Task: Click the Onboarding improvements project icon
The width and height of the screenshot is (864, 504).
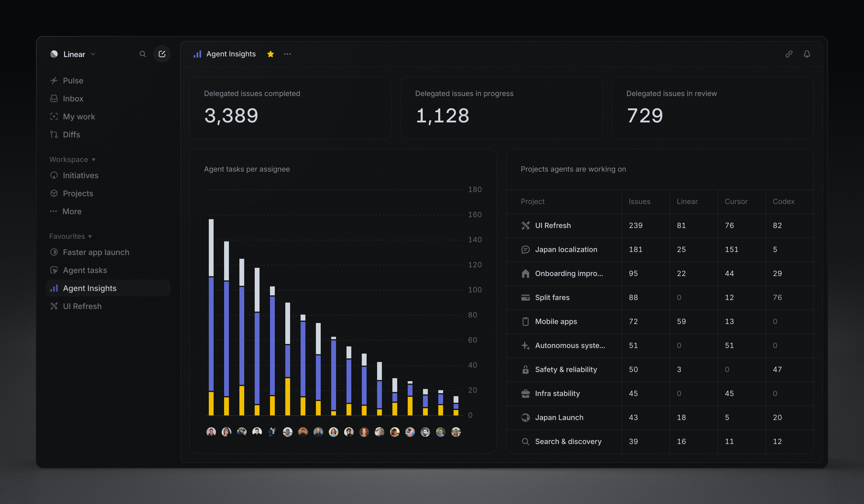Action: 525,274
